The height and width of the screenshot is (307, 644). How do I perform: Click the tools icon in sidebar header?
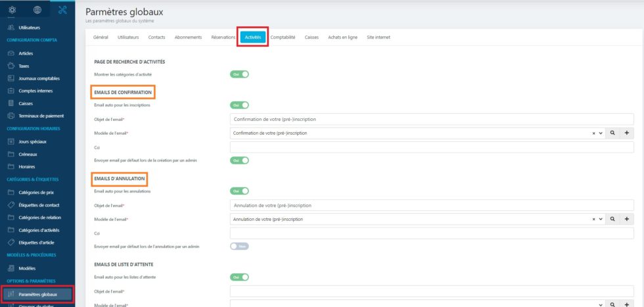coord(62,10)
